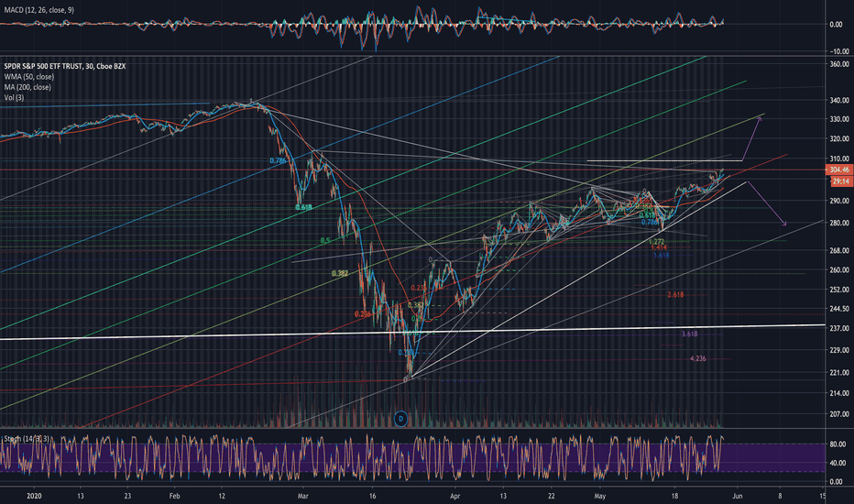Click the 0.00 label on Stoch axis
This screenshot has height=504, width=854.
(836, 482)
